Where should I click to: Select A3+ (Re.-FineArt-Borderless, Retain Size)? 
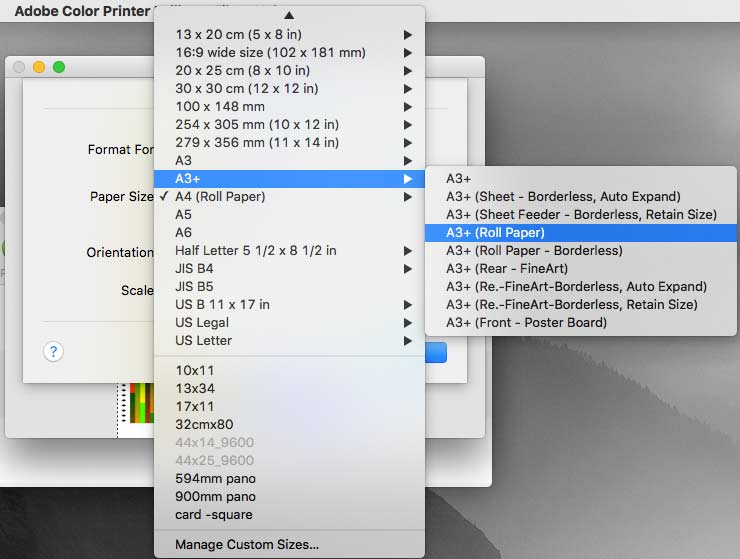click(580, 305)
